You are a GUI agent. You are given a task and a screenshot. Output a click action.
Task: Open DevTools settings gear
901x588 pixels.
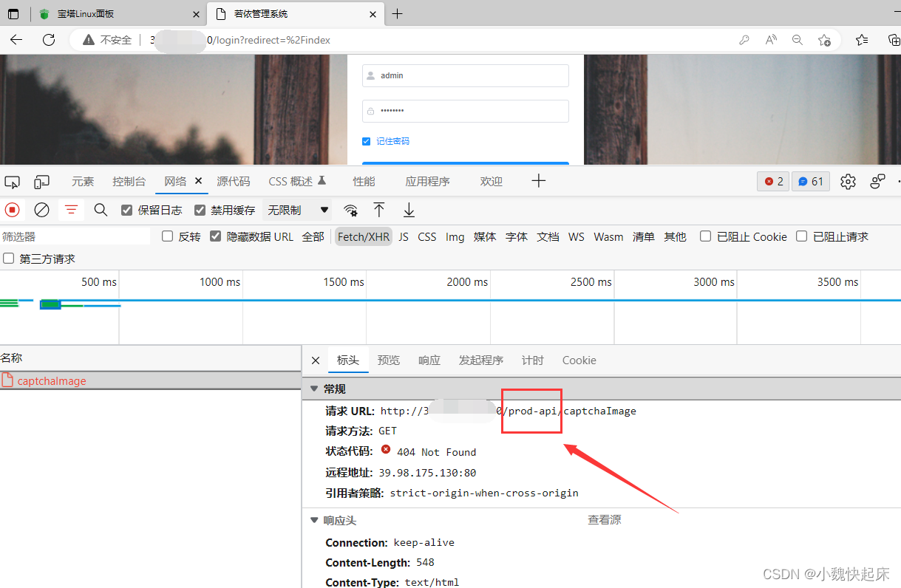tap(848, 182)
